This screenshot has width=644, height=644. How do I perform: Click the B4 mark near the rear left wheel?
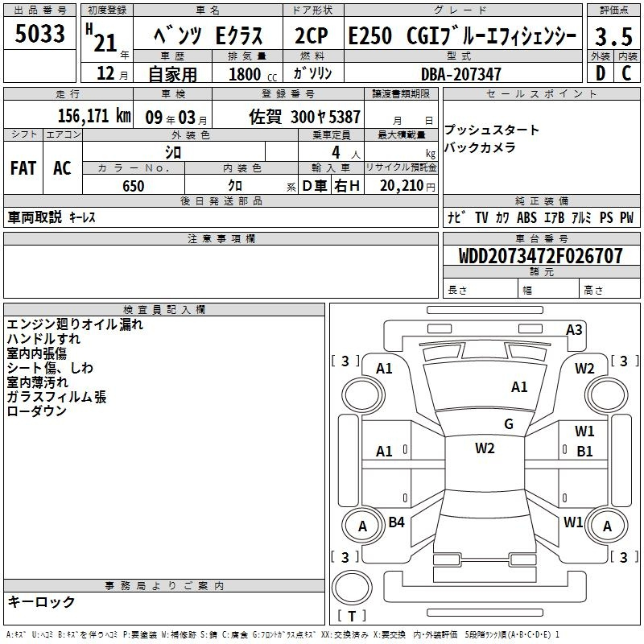[396, 522]
